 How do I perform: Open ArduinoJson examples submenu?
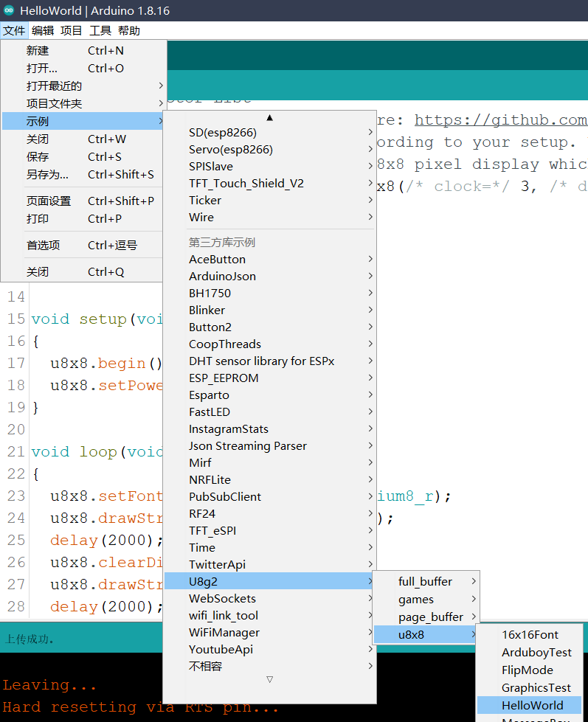[270, 277]
